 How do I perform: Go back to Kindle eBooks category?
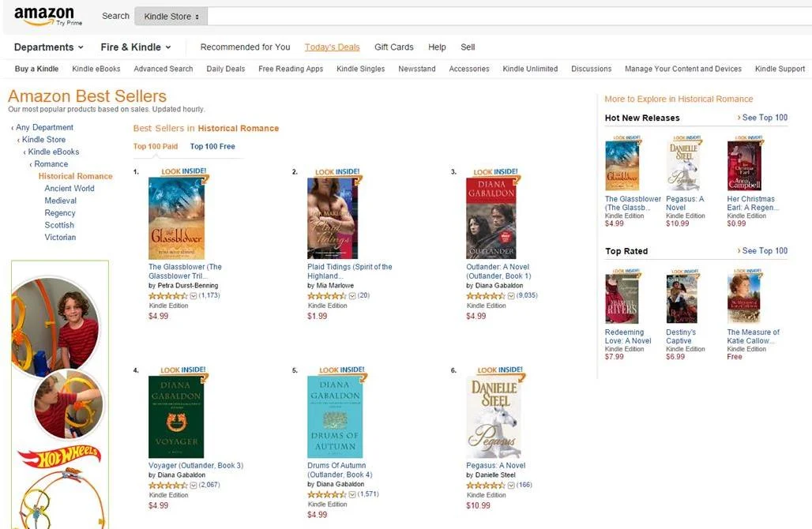point(54,152)
